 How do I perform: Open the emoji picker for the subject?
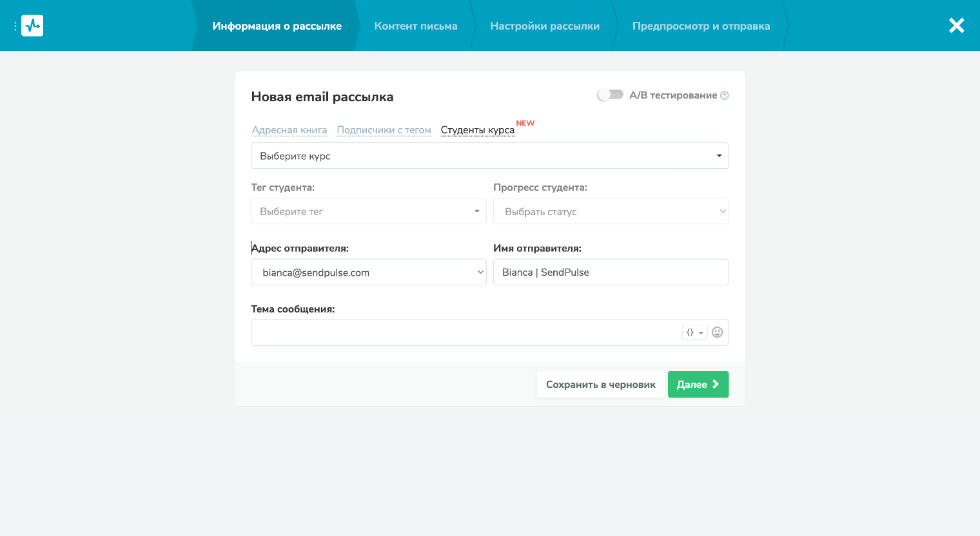[x=718, y=332]
